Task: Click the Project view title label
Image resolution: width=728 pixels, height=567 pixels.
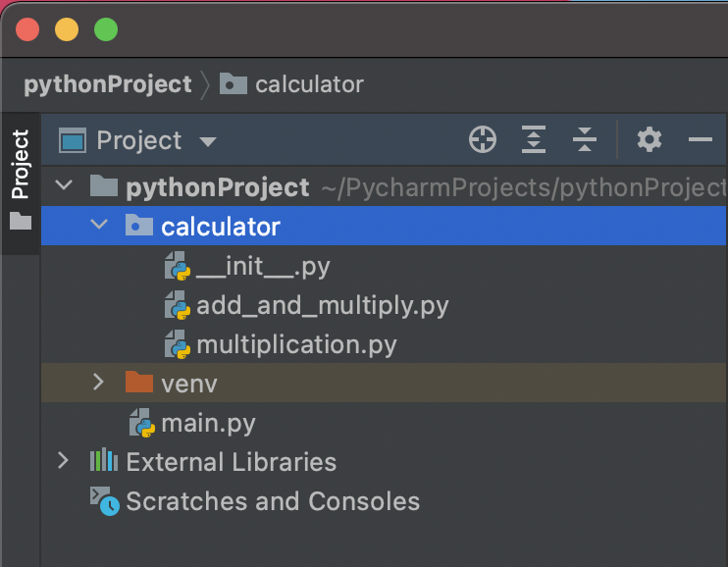Action: pos(138,140)
